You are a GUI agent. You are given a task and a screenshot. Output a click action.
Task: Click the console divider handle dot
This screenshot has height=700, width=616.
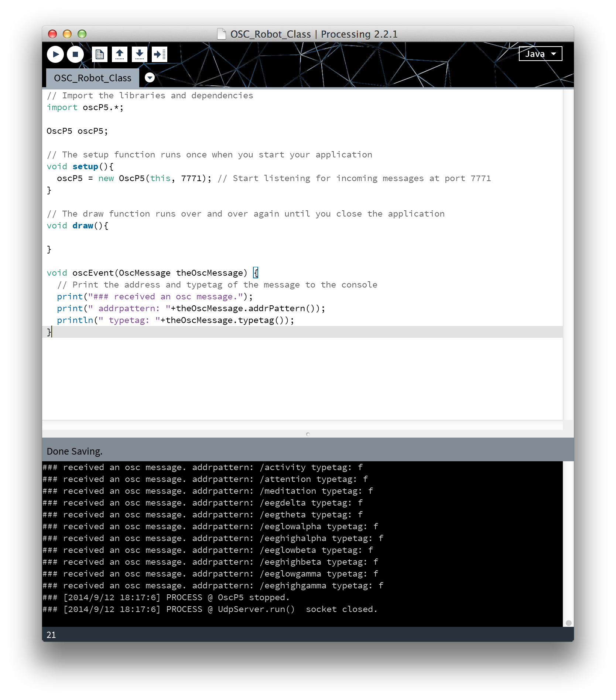click(308, 434)
